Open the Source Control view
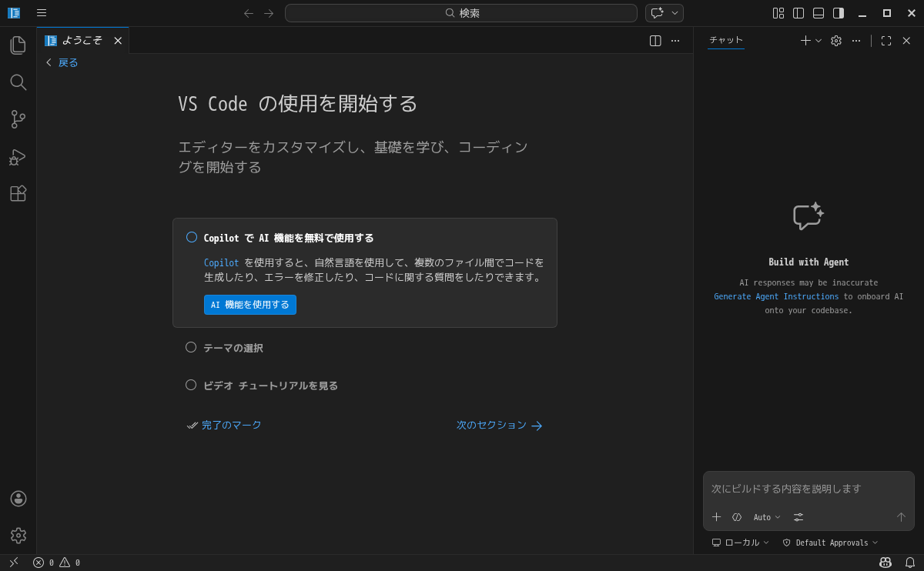 coord(18,119)
